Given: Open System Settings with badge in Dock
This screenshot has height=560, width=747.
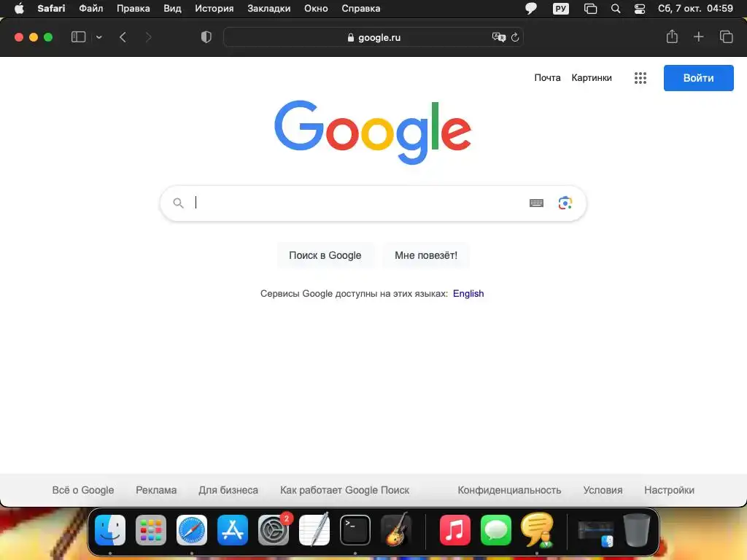Looking at the screenshot, I should [x=274, y=530].
